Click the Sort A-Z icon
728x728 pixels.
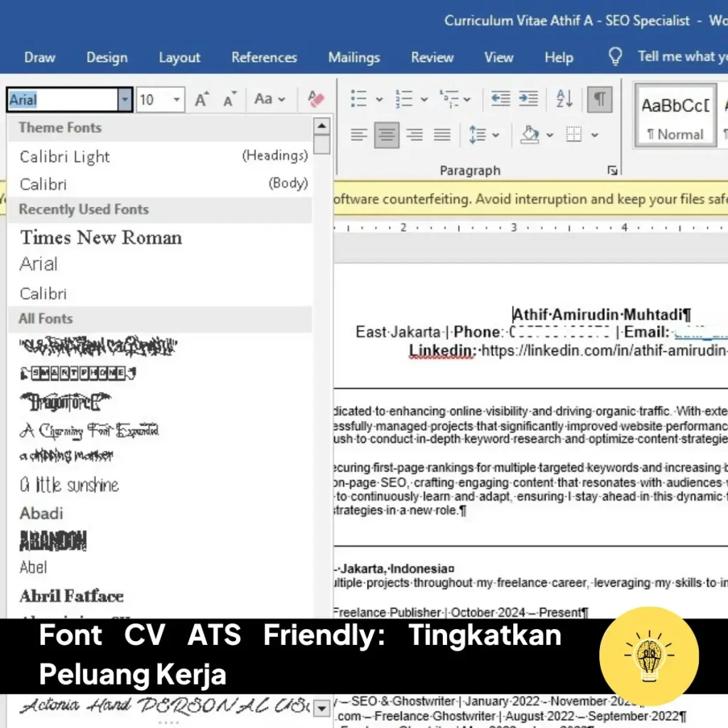[x=563, y=99]
